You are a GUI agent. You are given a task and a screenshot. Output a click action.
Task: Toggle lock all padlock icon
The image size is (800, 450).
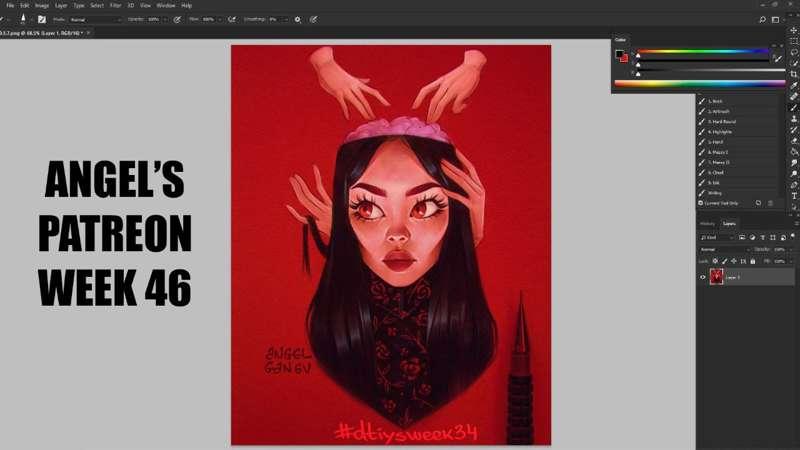pos(753,261)
